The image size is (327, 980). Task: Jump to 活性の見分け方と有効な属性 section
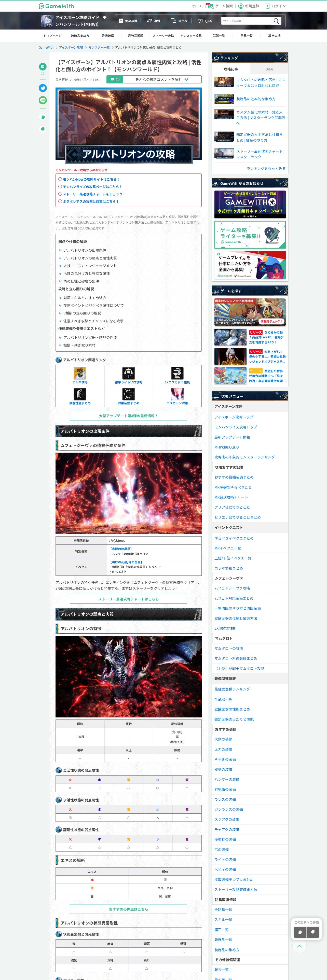(x=86, y=273)
